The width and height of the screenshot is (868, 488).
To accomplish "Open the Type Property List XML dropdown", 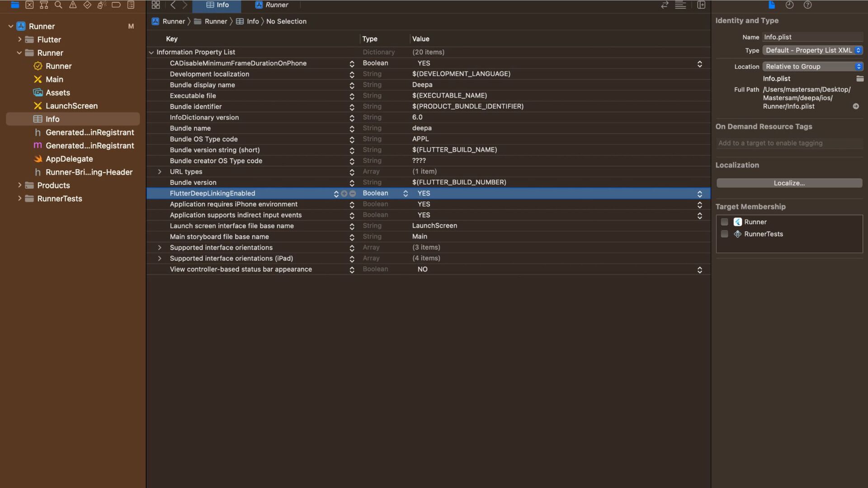I will [812, 50].
